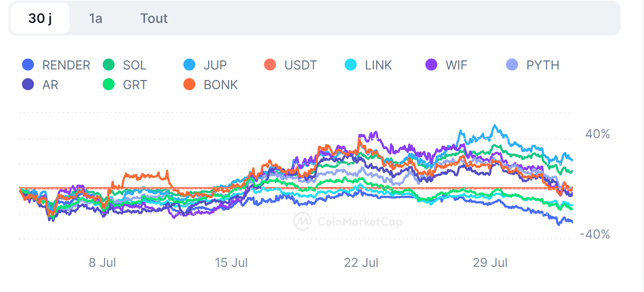Hide the USDT series via its label
This screenshot has width=644, height=292.
coord(300,65)
